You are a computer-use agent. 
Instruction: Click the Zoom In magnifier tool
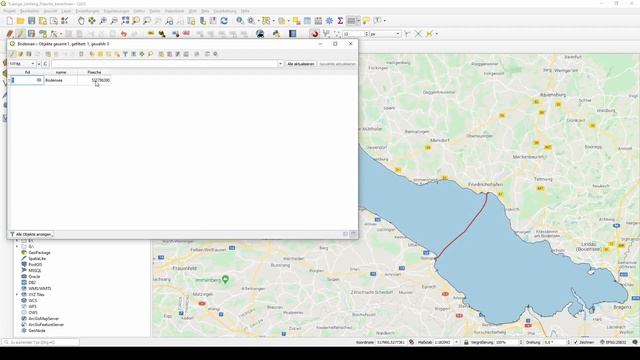point(103,21)
